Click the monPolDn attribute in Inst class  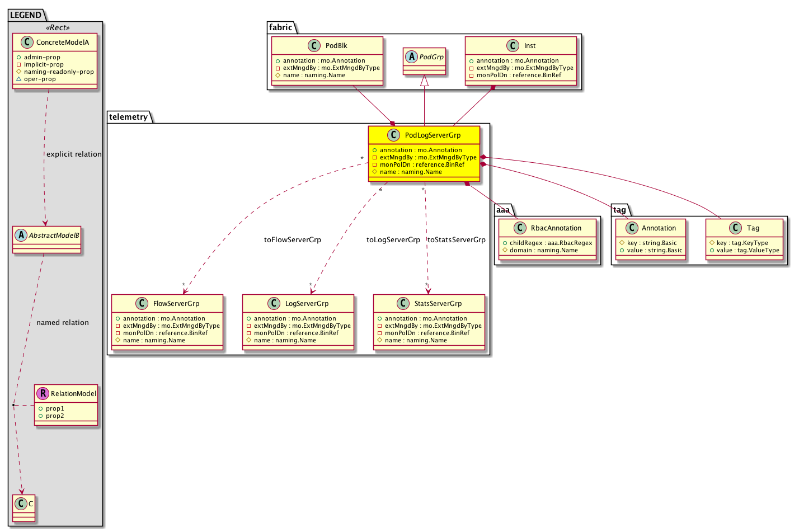[x=518, y=75]
